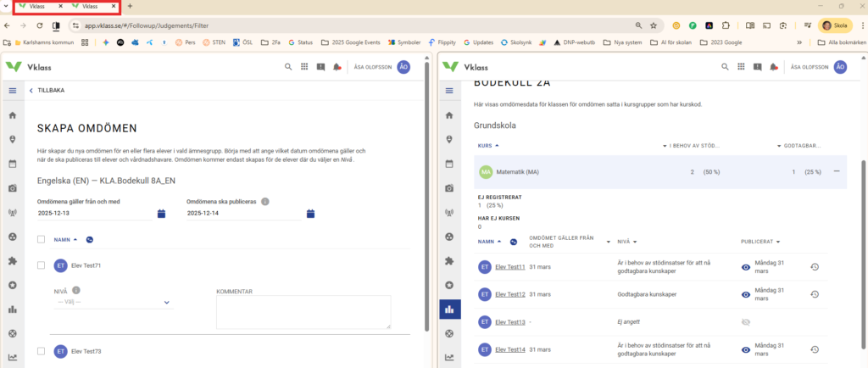Open the Karlshamns kommun bookmark
The width and height of the screenshot is (868, 368).
click(49, 42)
